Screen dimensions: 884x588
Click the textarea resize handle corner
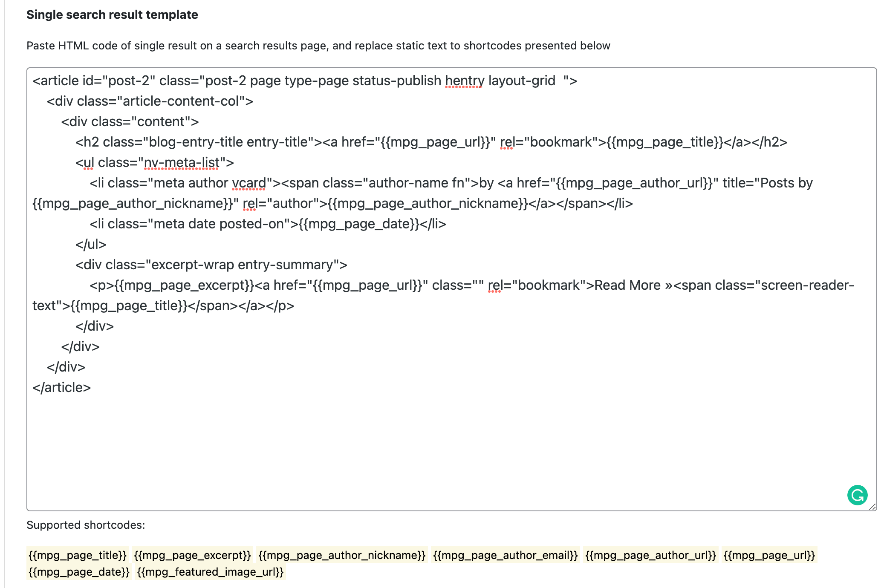click(872, 507)
